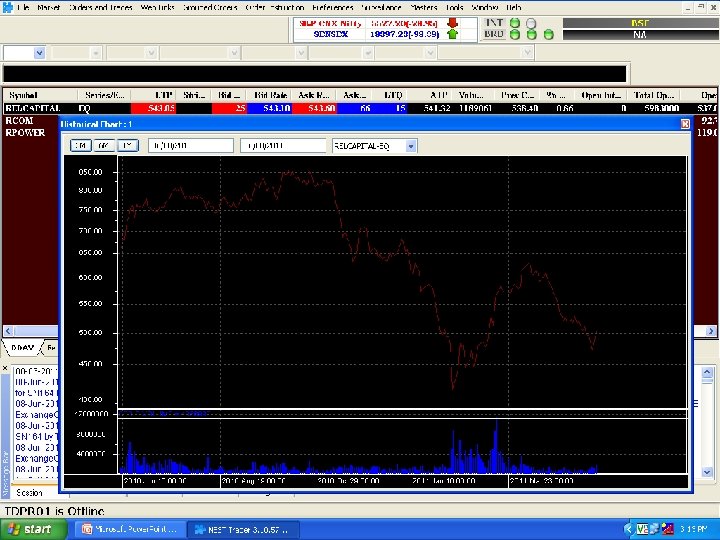
Task: Open the Tools menu
Action: coord(454,7)
